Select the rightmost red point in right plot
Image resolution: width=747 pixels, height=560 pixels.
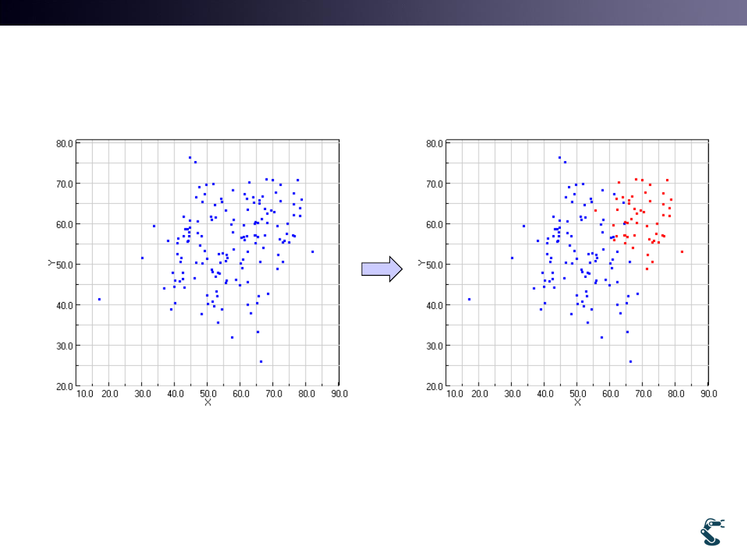(682, 252)
